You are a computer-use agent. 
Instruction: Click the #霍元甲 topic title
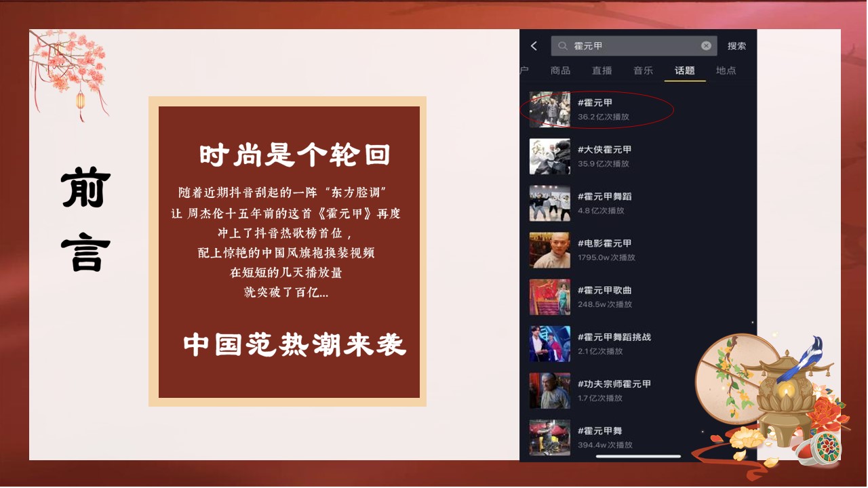(595, 103)
